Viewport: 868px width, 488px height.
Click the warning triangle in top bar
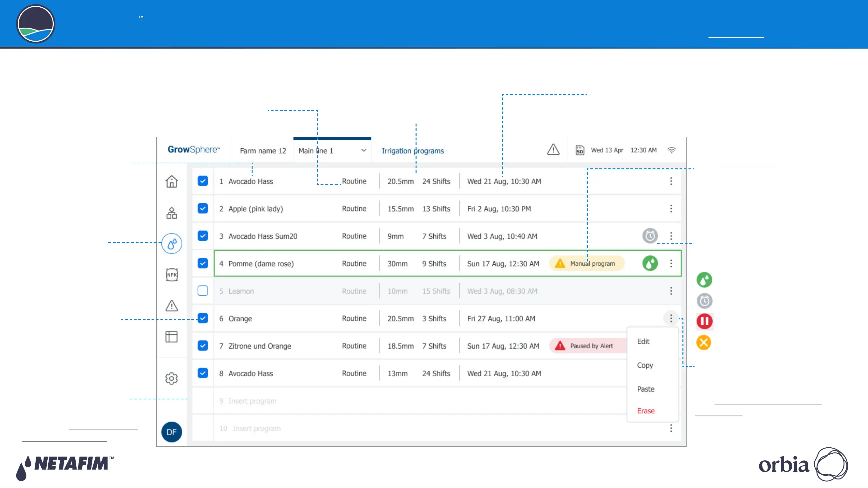click(x=553, y=150)
